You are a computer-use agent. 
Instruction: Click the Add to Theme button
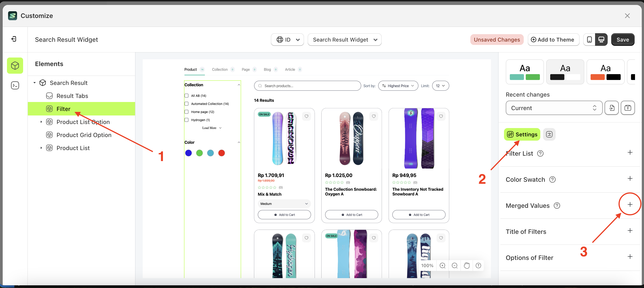(x=554, y=39)
